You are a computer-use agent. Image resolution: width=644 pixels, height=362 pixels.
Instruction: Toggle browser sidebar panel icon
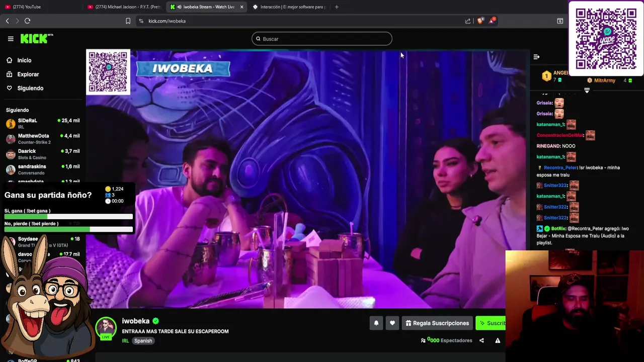tap(560, 21)
